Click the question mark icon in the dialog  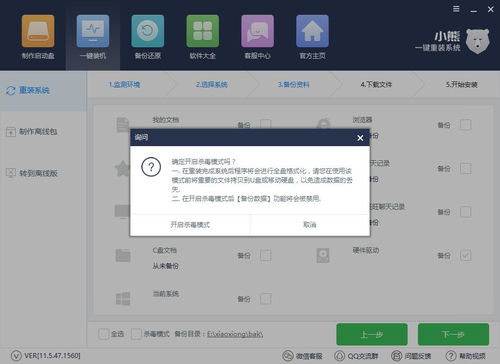point(151,167)
